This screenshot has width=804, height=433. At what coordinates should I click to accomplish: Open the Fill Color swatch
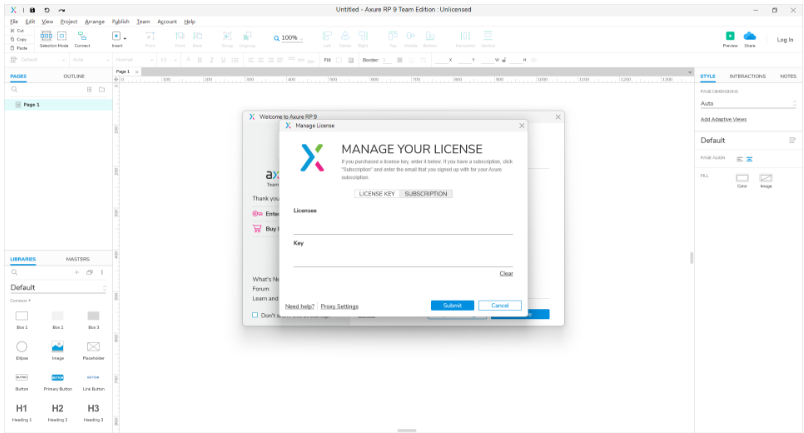click(x=742, y=178)
